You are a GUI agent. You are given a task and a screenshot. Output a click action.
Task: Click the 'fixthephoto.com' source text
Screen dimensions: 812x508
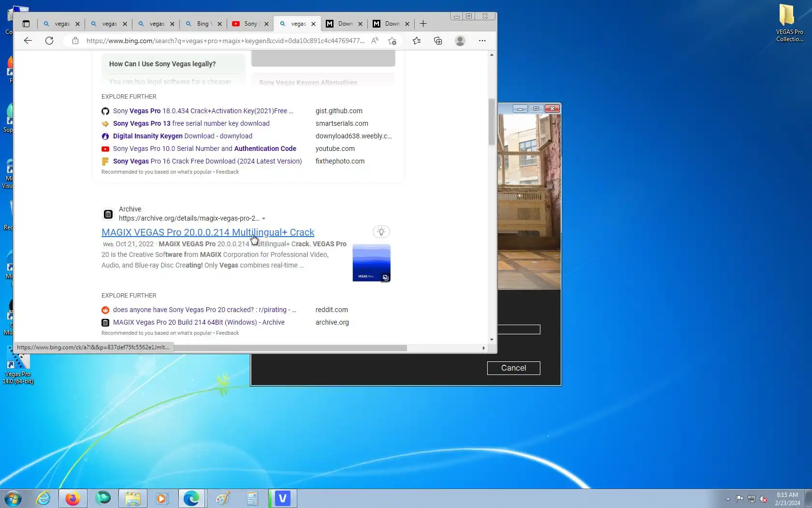pyautogui.click(x=340, y=161)
